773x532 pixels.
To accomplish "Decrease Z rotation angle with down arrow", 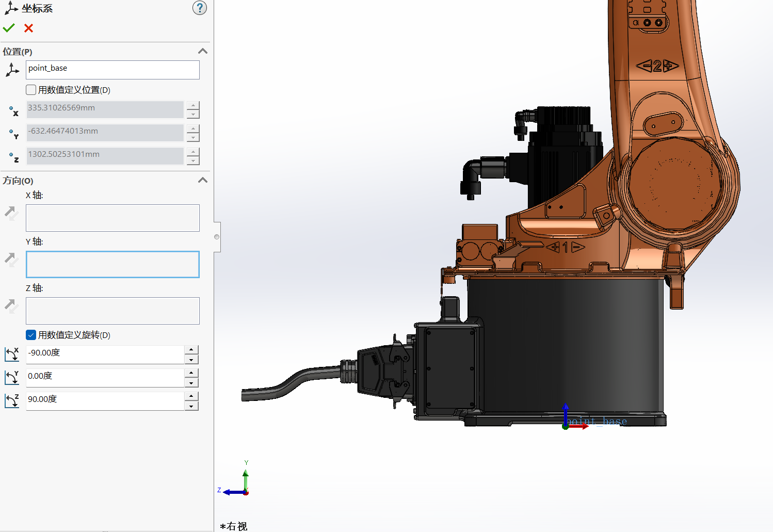I will 191,407.
